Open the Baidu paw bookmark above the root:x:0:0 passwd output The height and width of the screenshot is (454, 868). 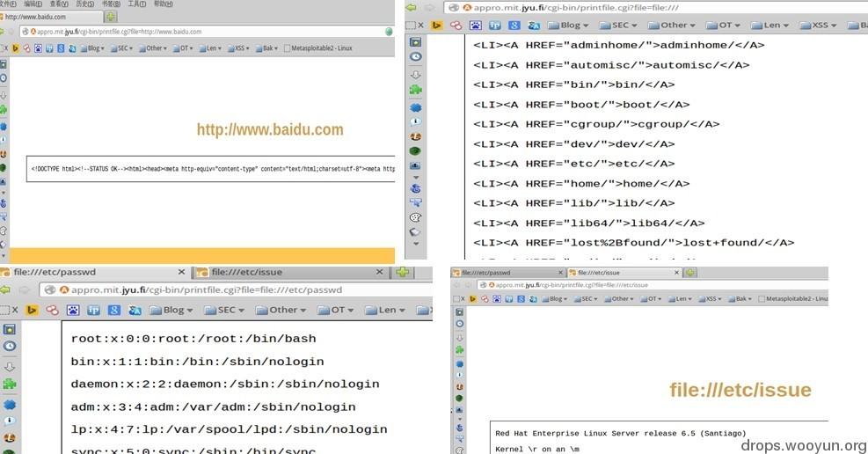pos(73,310)
